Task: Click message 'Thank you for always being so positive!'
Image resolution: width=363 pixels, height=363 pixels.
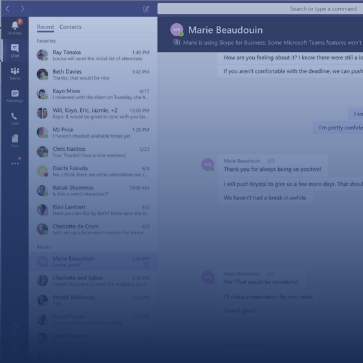Action: (272, 169)
